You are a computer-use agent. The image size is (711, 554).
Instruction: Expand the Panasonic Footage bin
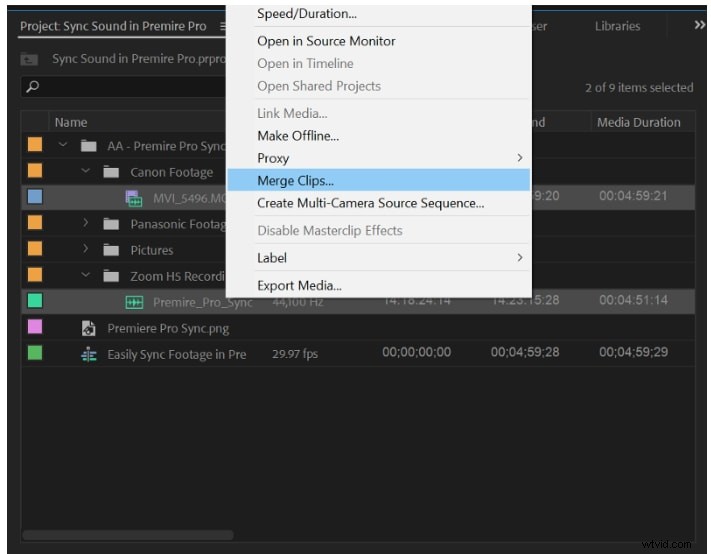(85, 223)
